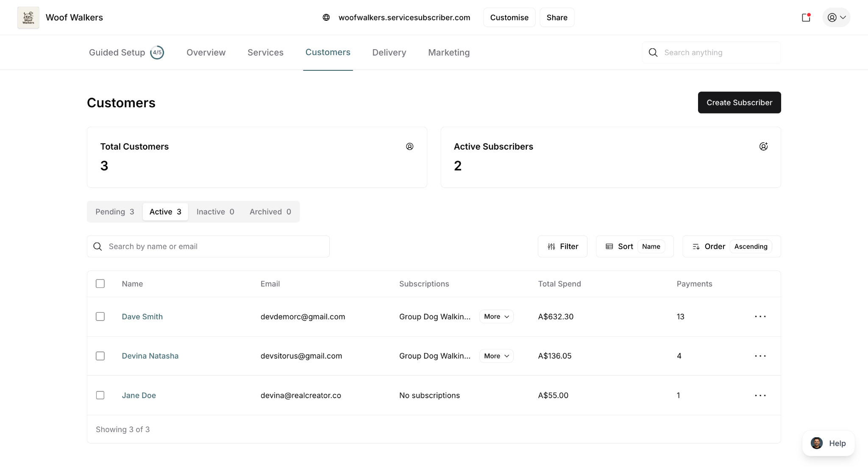Image resolution: width=868 pixels, height=469 pixels.
Task: Click the Total Customers user icon
Action: 409,146
